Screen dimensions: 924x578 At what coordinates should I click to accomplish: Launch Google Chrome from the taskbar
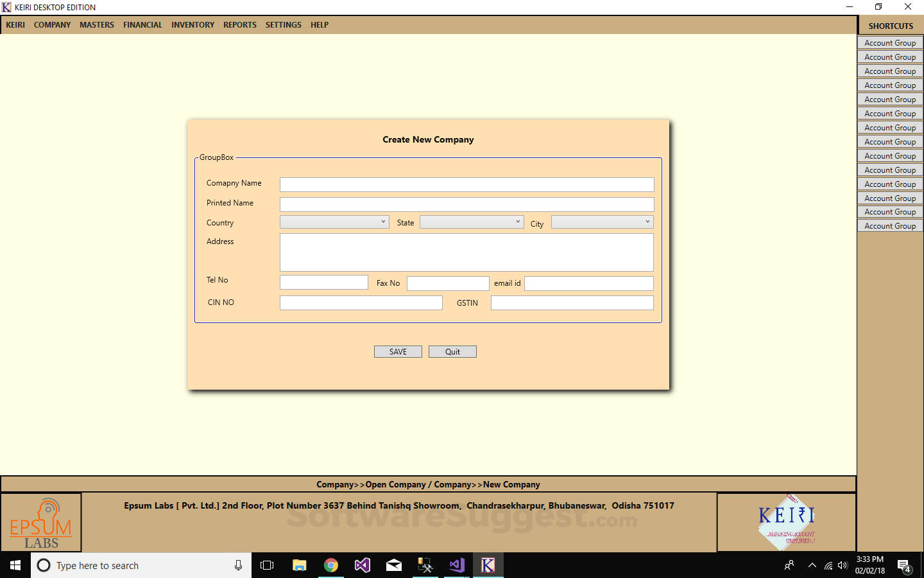coord(330,565)
